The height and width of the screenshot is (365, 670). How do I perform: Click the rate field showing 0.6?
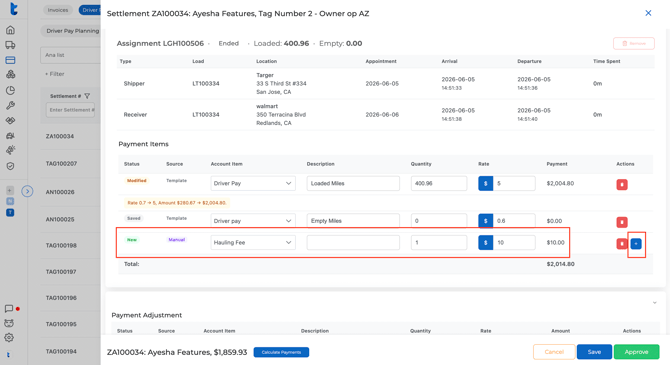(x=514, y=221)
